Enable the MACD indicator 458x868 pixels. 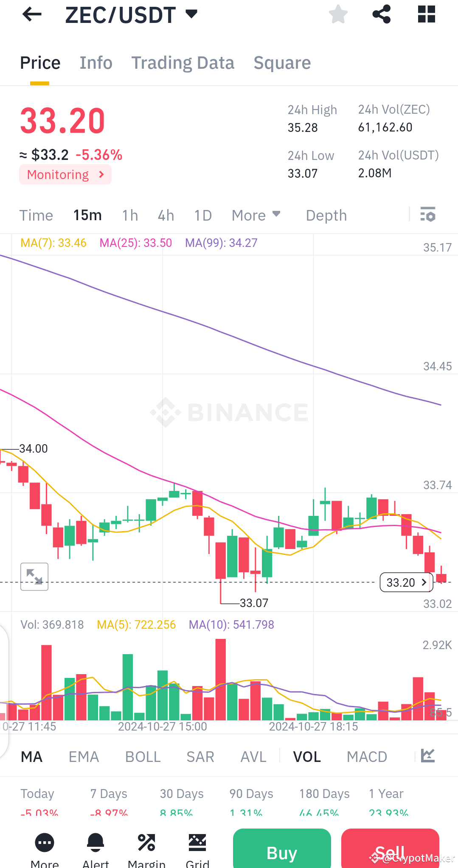coord(367,756)
